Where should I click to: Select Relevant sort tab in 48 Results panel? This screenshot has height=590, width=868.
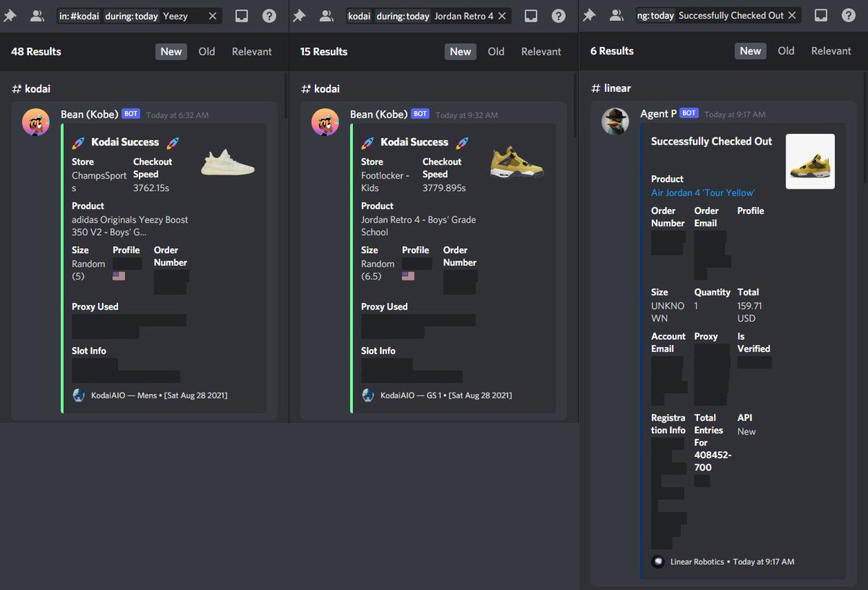(x=252, y=51)
